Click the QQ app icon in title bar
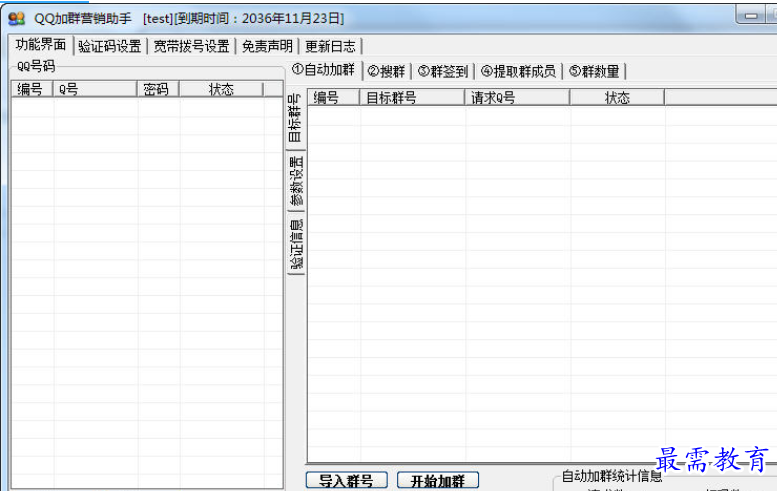The image size is (777, 491). (x=16, y=18)
